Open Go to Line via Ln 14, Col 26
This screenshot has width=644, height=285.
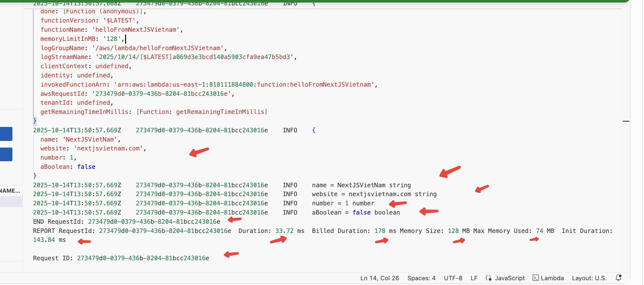pyautogui.click(x=379, y=278)
